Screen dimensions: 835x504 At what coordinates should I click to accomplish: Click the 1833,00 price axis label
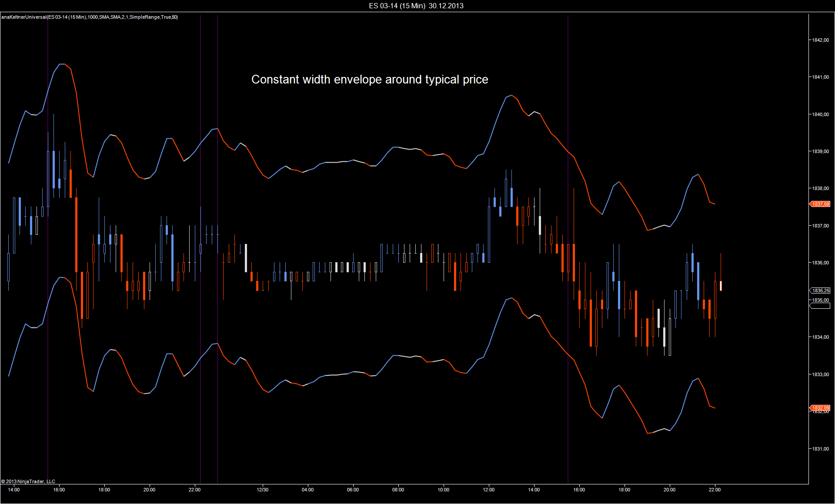click(820, 374)
